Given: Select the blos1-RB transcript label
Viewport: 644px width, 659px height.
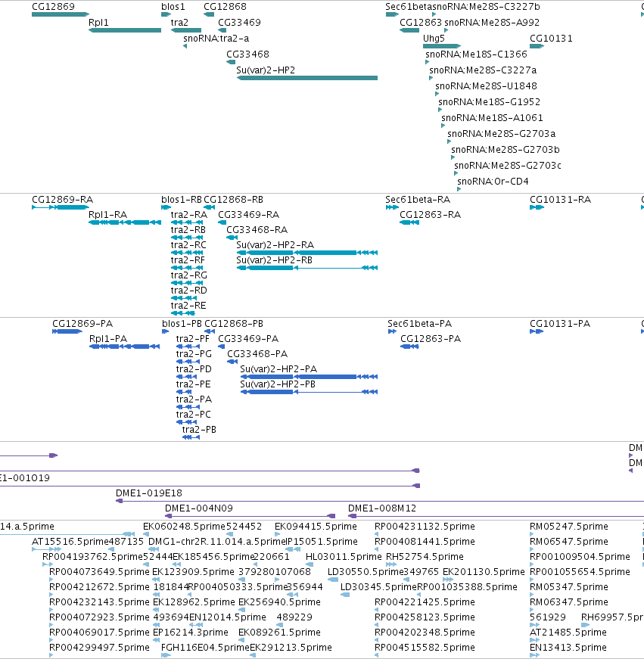Looking at the screenshot, I should click(182, 200).
